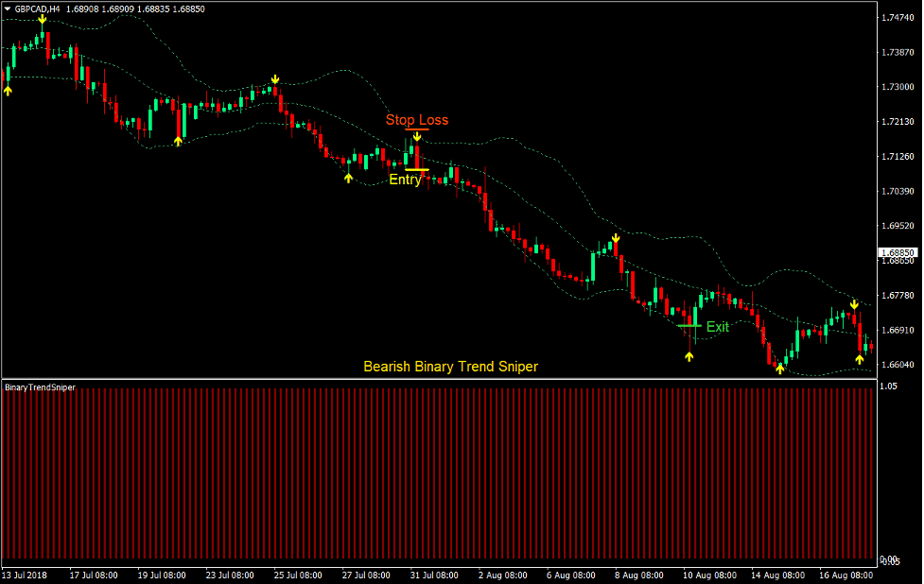Click the yellow buy arrow below the Entry line
The width and height of the screenshot is (924, 584).
click(x=347, y=178)
